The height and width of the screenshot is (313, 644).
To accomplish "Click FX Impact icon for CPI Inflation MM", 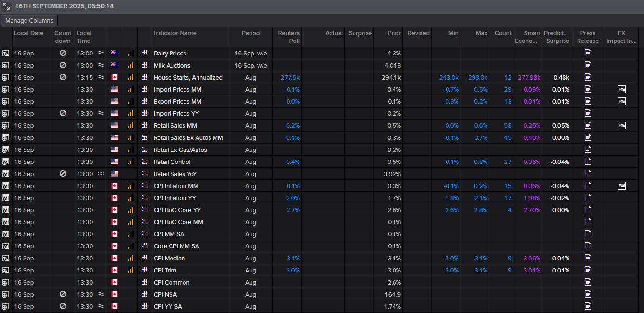I will pos(621,186).
